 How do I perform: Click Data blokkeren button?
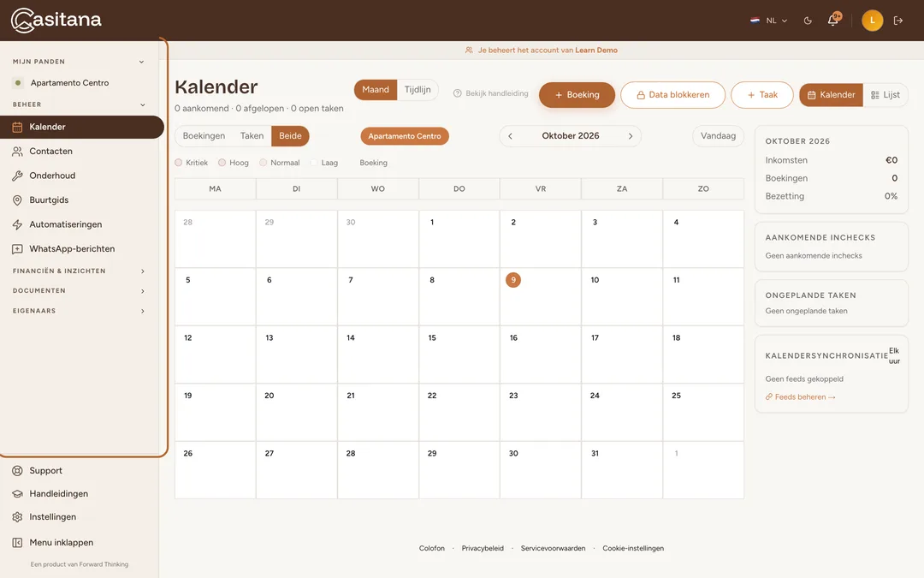pyautogui.click(x=672, y=95)
